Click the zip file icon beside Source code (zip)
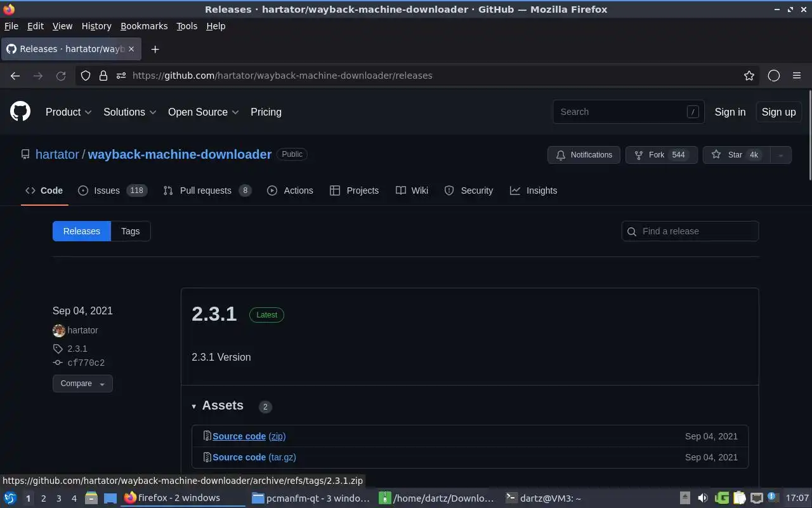Viewport: 812px width, 508px height. [x=207, y=436]
